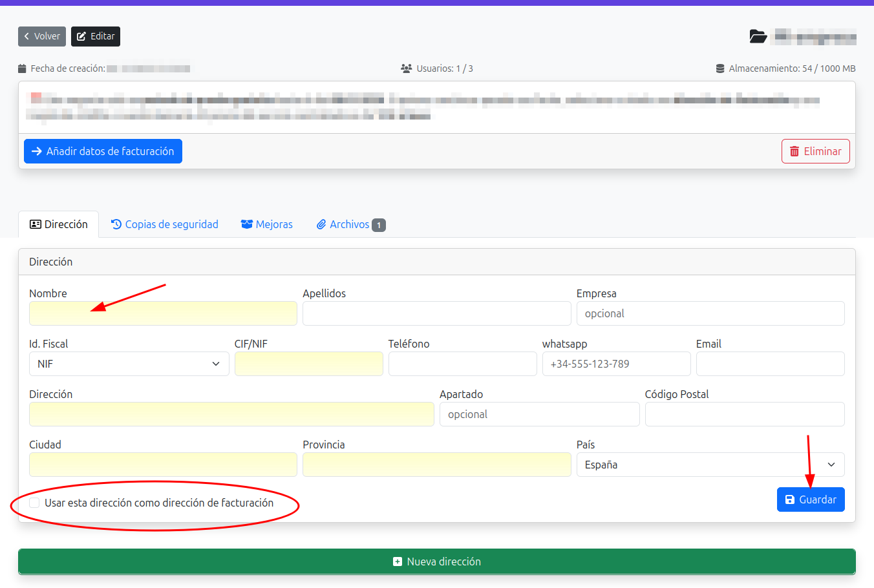Click the Archivos count badge

pos(379,225)
